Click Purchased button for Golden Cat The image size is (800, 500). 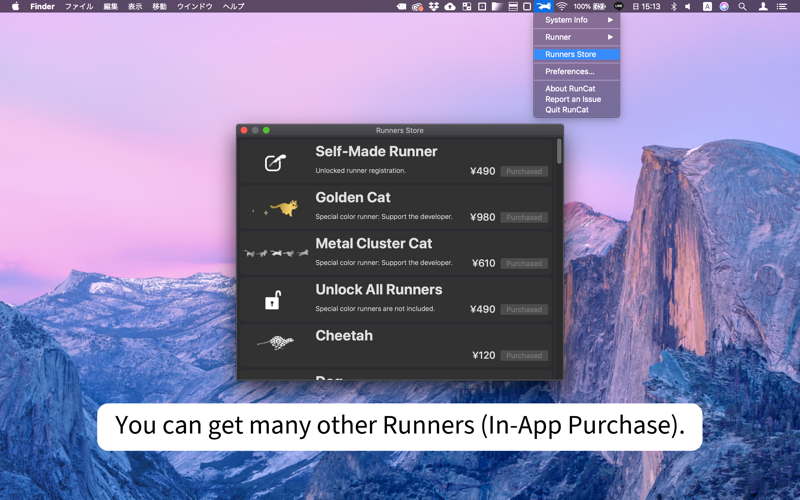(524, 217)
